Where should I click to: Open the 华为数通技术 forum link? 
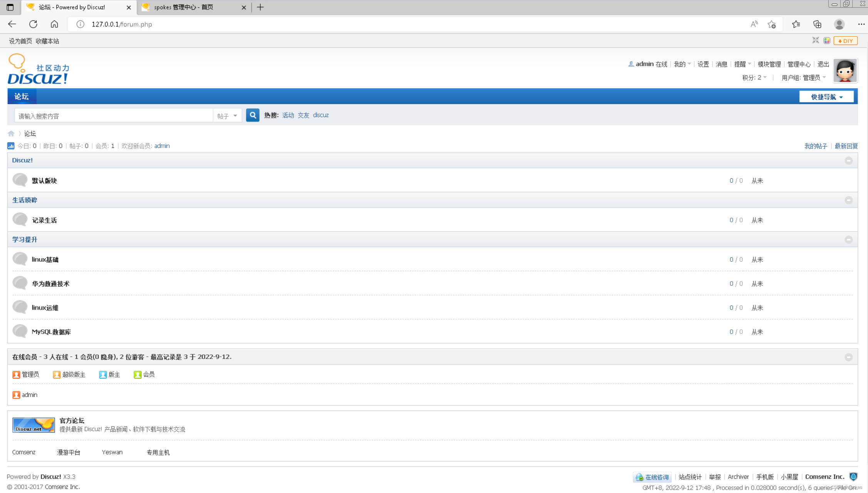click(x=50, y=284)
